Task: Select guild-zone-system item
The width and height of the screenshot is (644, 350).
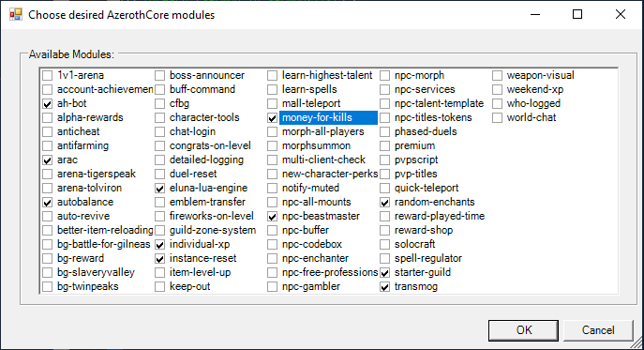Action: tap(213, 230)
